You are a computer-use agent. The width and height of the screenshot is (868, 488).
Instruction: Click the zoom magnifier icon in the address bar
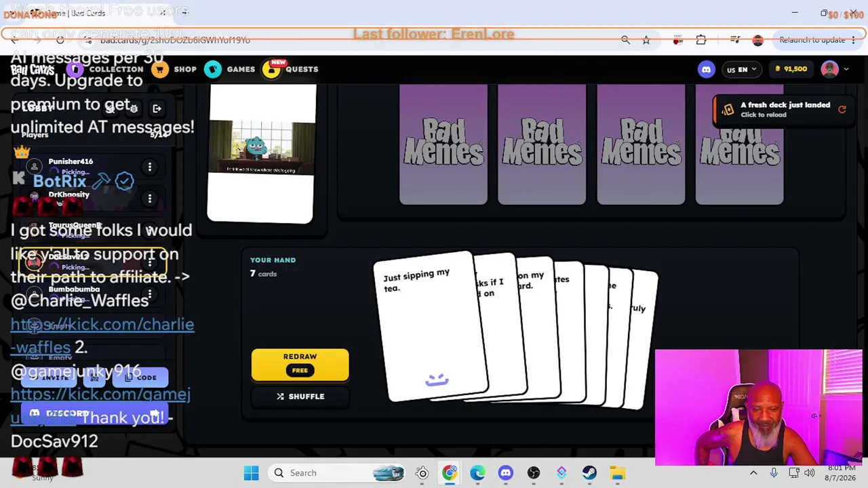click(x=625, y=40)
